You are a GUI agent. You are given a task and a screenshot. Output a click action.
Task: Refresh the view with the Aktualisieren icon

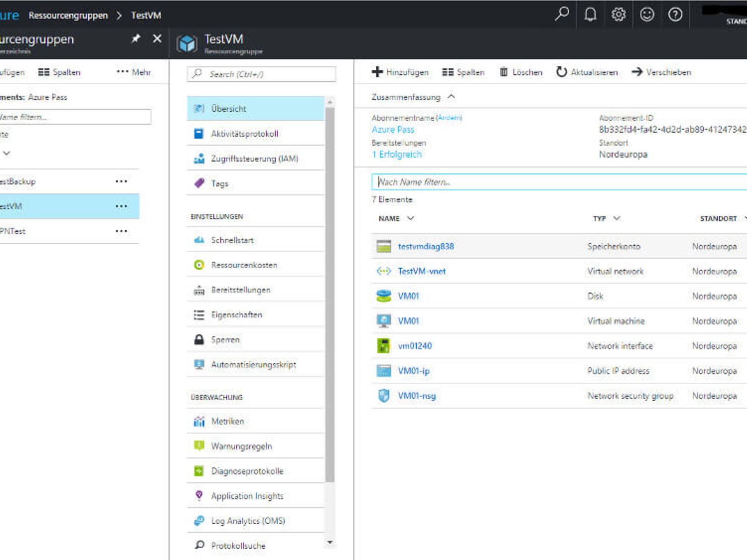coord(561,72)
